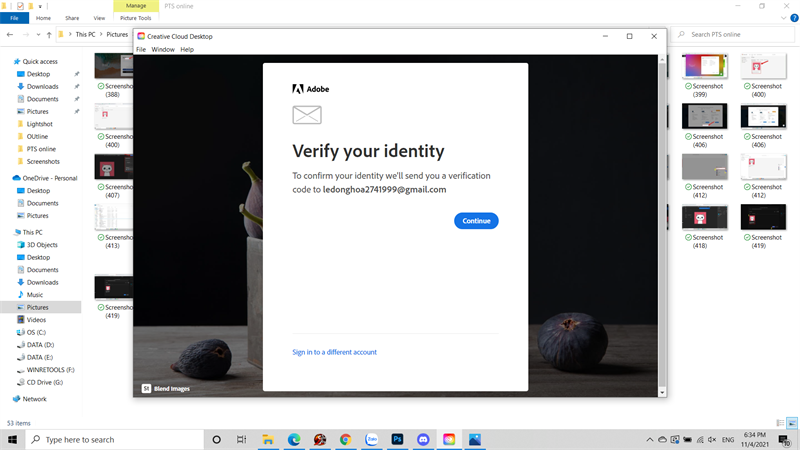This screenshot has width=800, height=450.
Task: Open the notification center icon
Action: point(785,439)
